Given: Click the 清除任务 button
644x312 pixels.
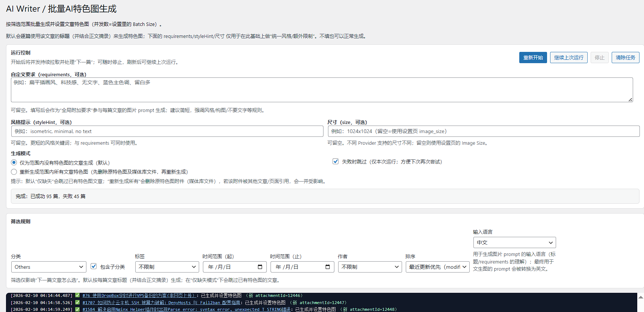Looking at the screenshot, I should [x=625, y=58].
